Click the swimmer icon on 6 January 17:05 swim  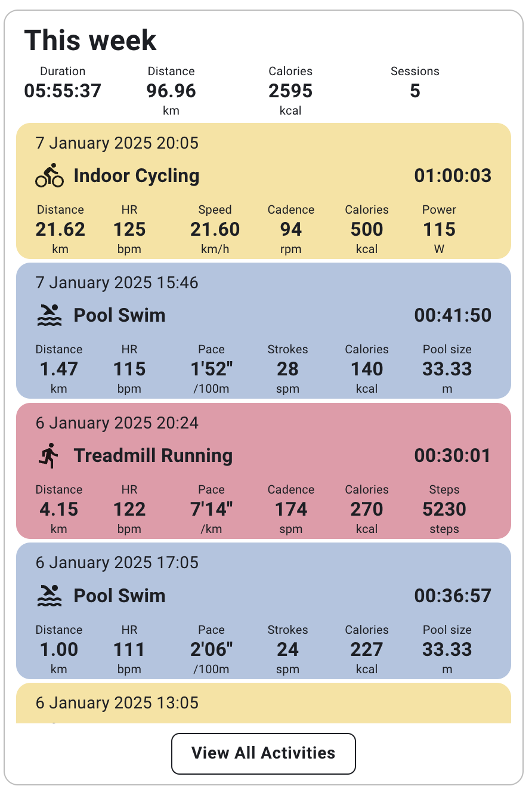click(50, 596)
